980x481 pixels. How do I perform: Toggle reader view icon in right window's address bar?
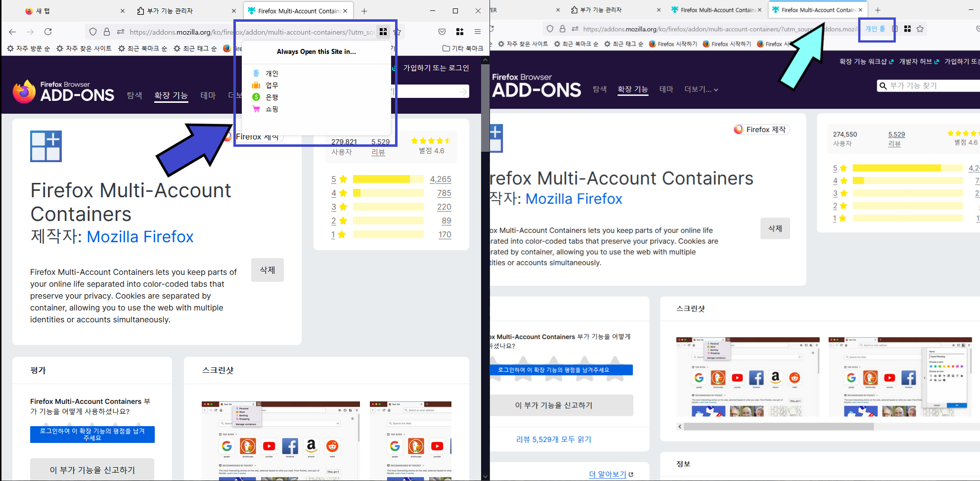[x=894, y=29]
